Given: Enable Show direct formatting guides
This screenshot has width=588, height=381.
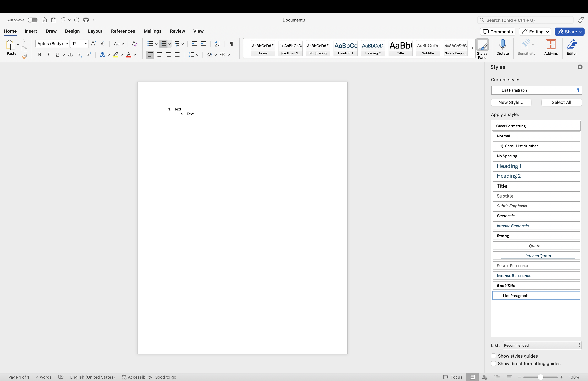Looking at the screenshot, I should coord(493,364).
